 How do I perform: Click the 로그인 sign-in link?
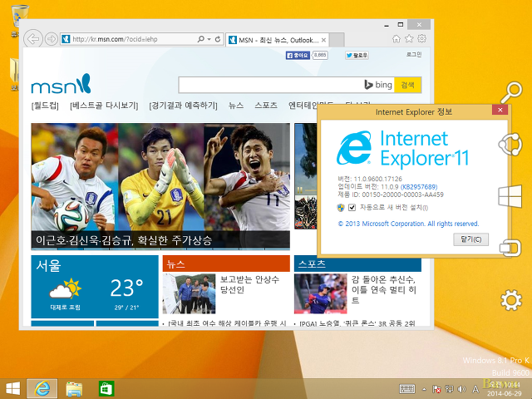click(414, 54)
